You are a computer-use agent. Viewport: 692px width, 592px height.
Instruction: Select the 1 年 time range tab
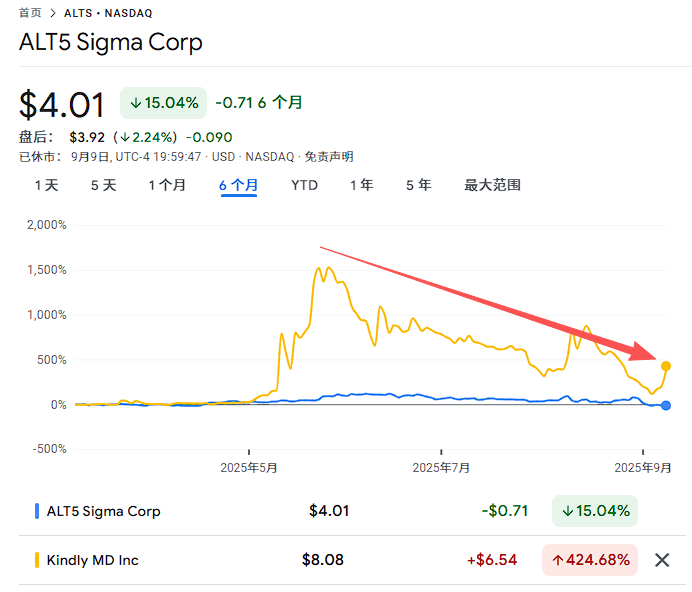tap(361, 185)
